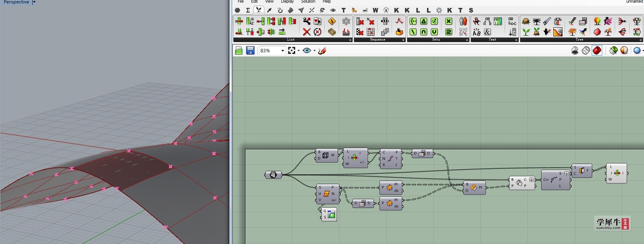This screenshot has width=644, height=244.
Task: Select the Graft Tree sprout icon
Action: pos(526,32)
